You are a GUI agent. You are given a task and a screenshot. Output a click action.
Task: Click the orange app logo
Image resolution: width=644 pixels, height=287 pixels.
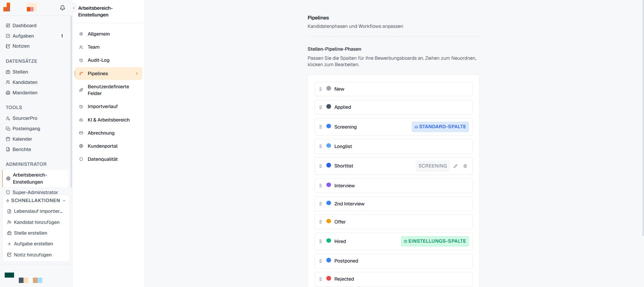[7, 7]
